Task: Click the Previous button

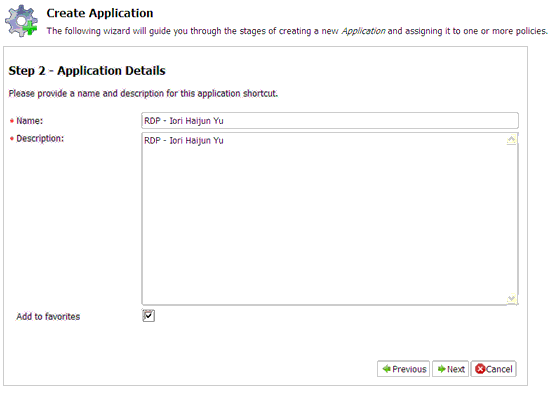Action: point(403,369)
